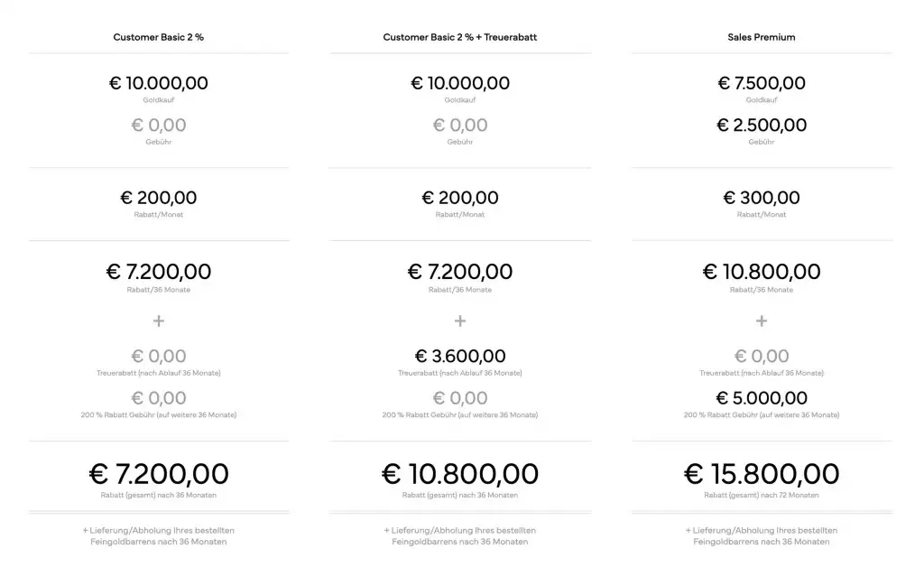Click the 'Rabatt (gesamt) nach 72 Monaten' label

[762, 496]
